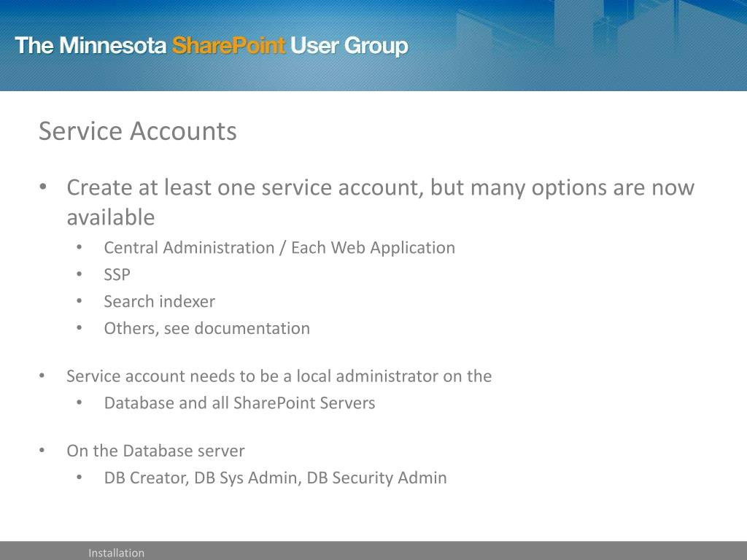
Task: Click 'Others, see documentation' bullet
Action: [206, 329]
